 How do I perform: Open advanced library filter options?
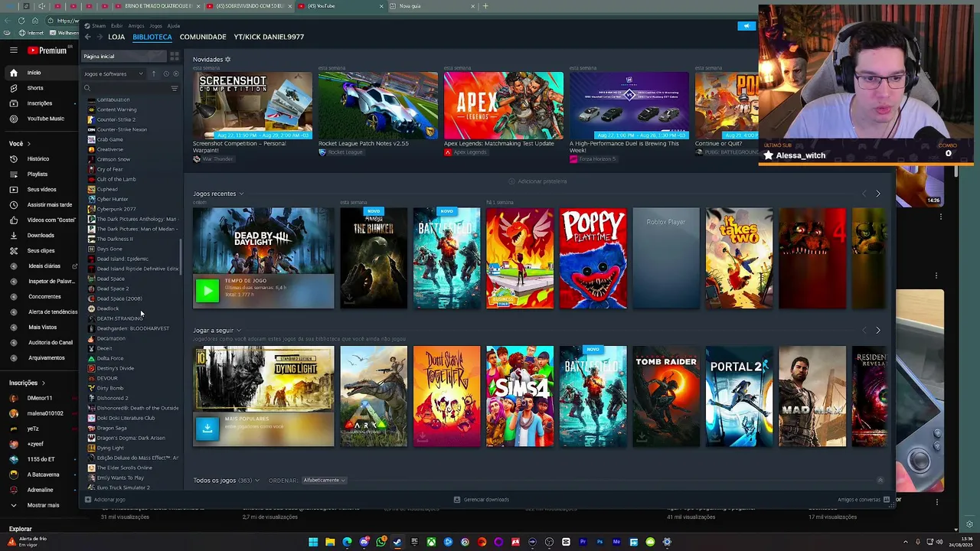(x=175, y=88)
